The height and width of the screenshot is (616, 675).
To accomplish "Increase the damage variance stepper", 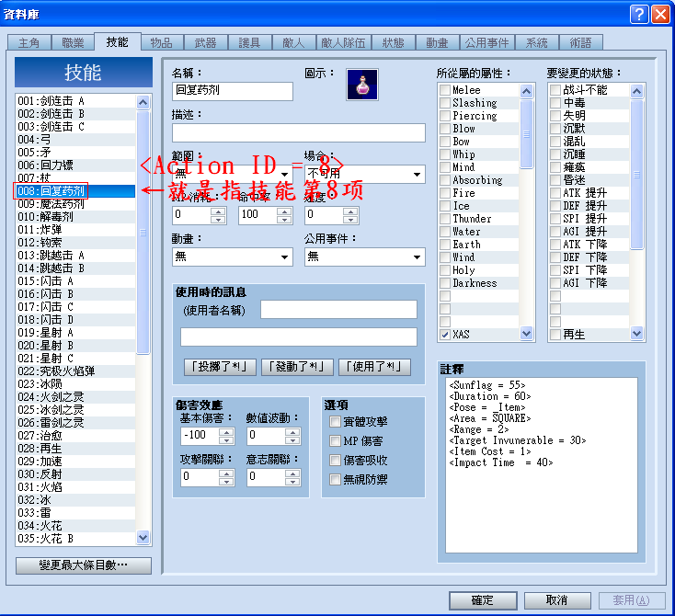I will pos(292,432).
